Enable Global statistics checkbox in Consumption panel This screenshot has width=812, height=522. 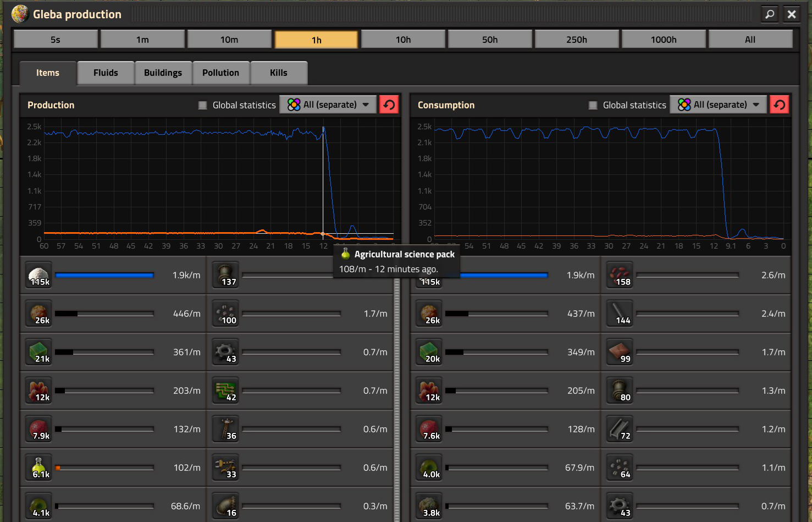(593, 105)
